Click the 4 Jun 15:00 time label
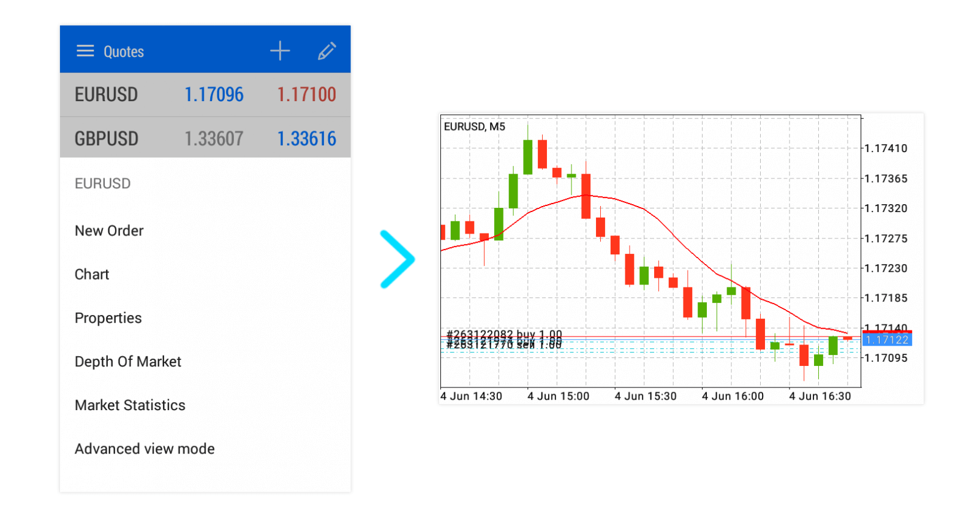The image size is (980, 518). tap(558, 396)
